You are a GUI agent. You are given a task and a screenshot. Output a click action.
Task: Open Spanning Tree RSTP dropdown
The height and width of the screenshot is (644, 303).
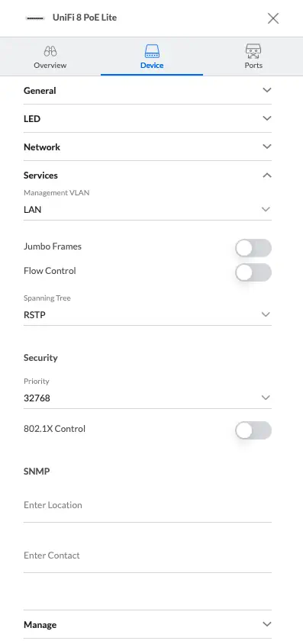click(147, 315)
